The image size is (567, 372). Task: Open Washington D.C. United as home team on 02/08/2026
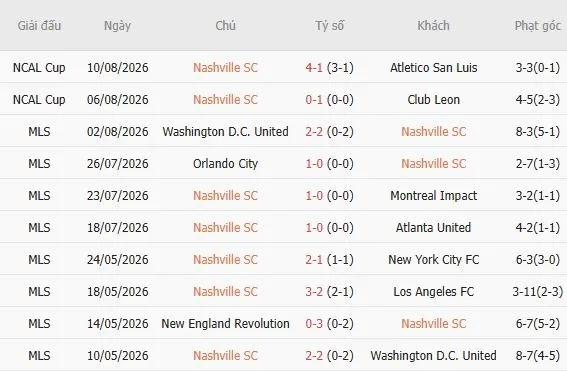click(225, 132)
